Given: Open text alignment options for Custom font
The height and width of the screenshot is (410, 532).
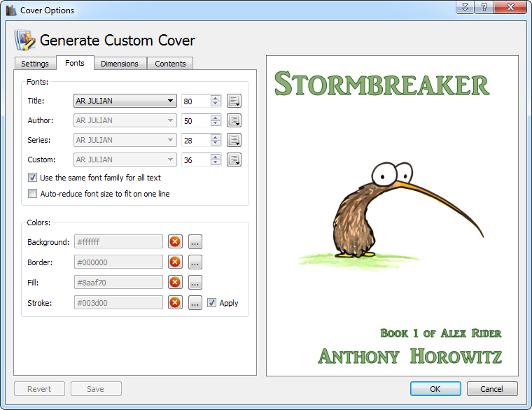Looking at the screenshot, I should [234, 160].
